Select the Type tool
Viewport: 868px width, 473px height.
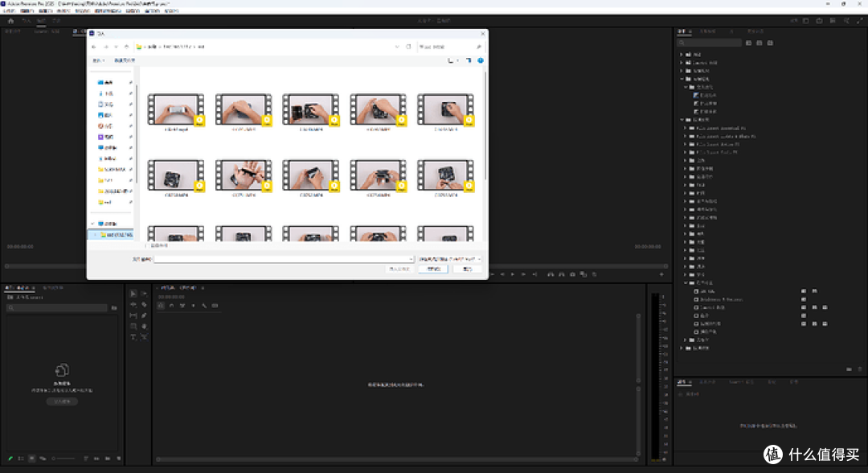(x=133, y=336)
